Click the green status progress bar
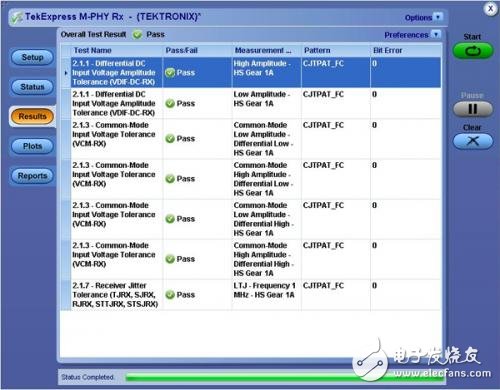 [x=285, y=377]
